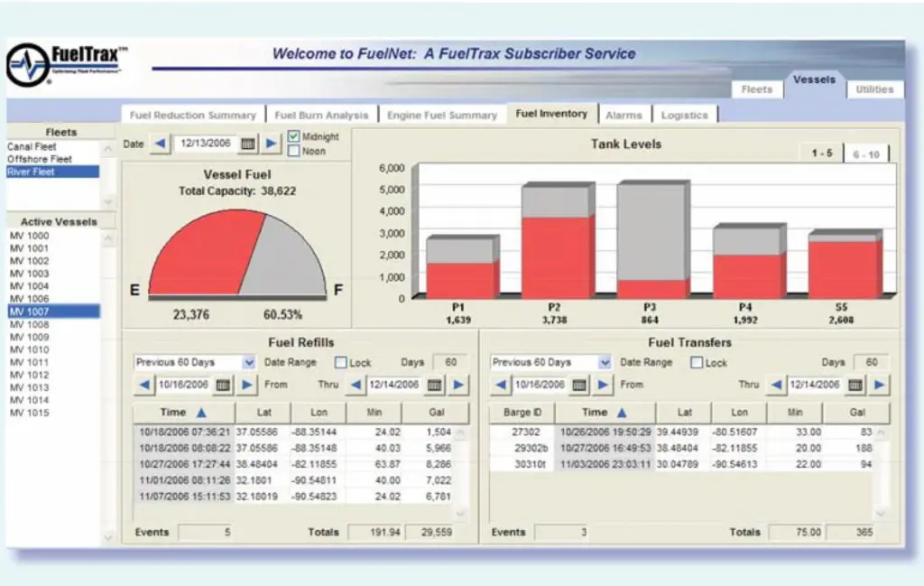
Task: Open the Logistics tab
Action: [x=684, y=115]
